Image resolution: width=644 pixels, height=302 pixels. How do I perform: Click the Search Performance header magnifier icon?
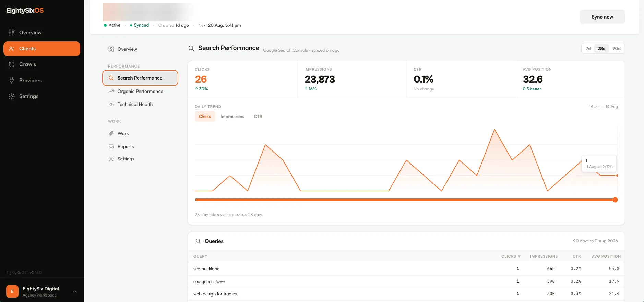tap(191, 48)
